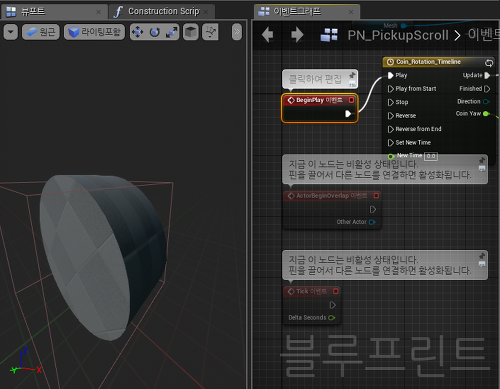Pin the ActorBeginOverlap disabled-node comment bubble
This screenshot has width=500, height=389.
pyautogui.click(x=482, y=160)
